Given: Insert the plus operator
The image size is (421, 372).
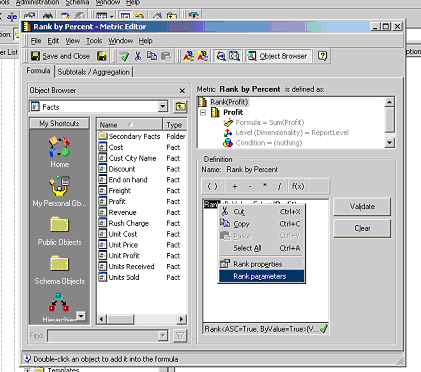Looking at the screenshot, I should pos(235,186).
